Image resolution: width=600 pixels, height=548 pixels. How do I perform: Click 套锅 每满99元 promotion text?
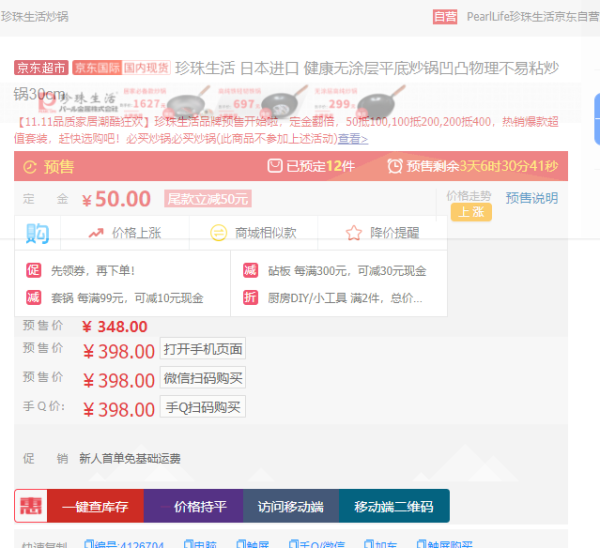(127, 298)
